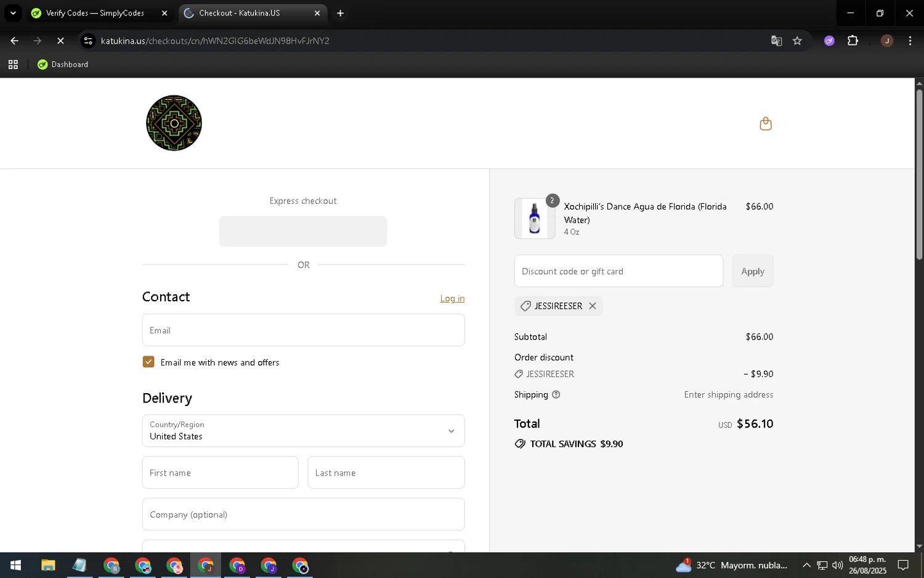924x578 pixels.
Task: Click the browser address bar URL
Action: coord(215,41)
